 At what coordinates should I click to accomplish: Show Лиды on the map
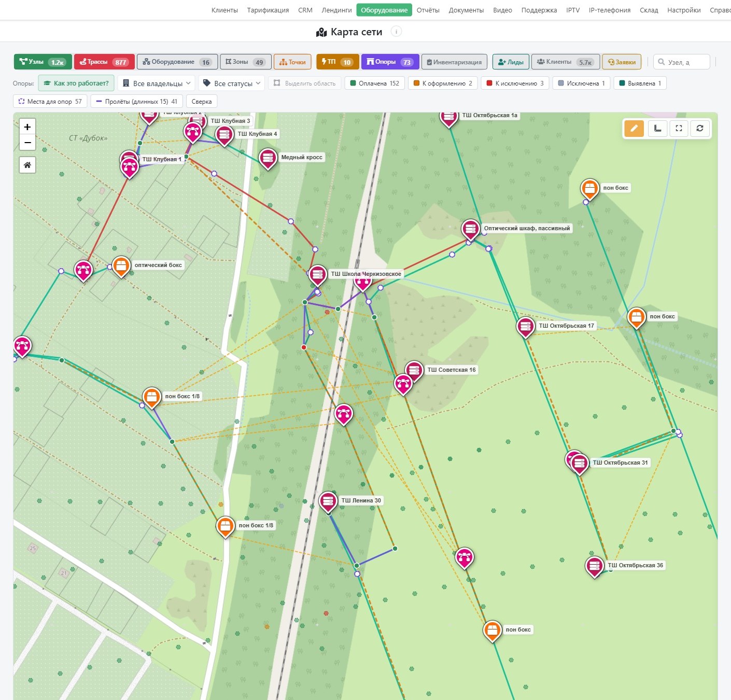[x=511, y=62]
